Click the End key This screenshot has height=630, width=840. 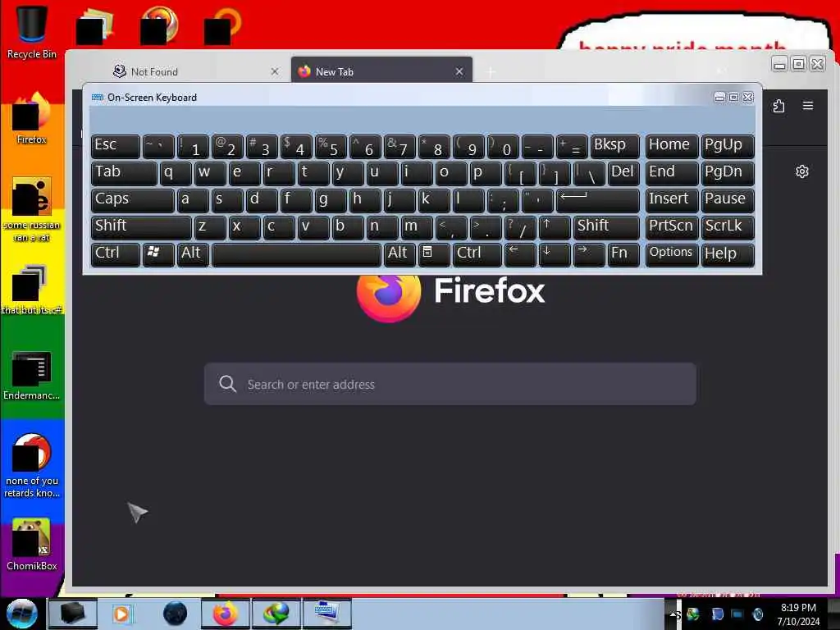[x=671, y=173]
